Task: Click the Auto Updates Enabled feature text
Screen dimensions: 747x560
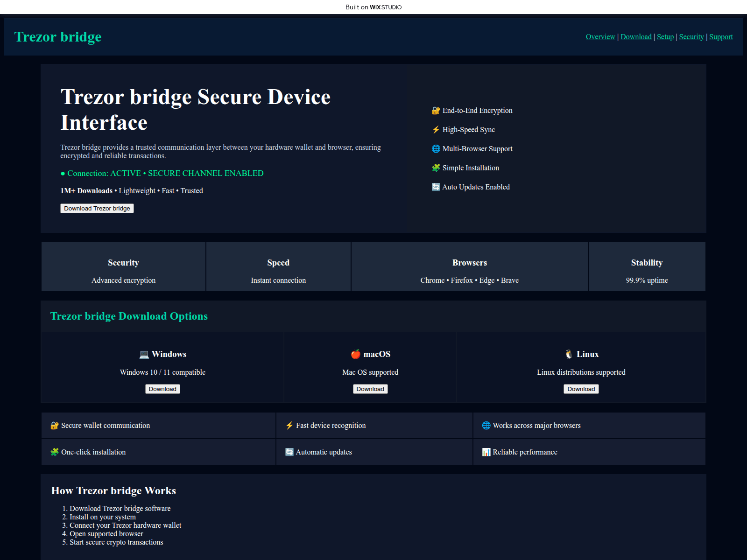Action: coord(476,187)
